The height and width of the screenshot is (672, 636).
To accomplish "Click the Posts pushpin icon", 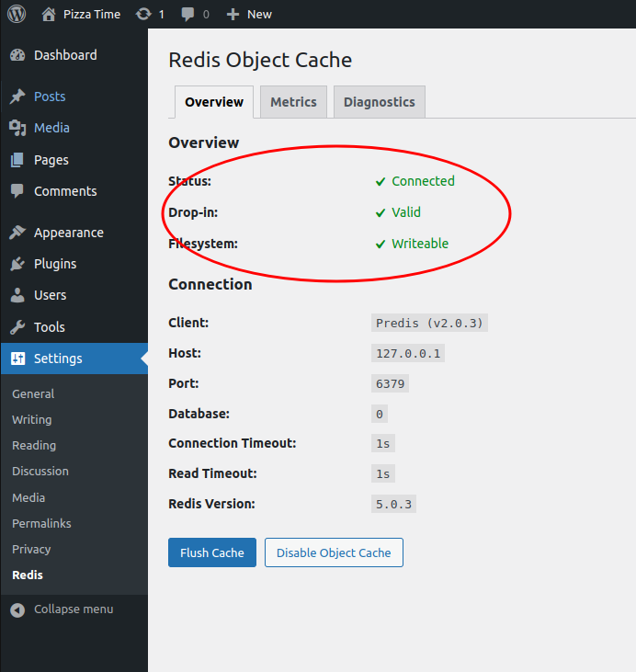I will tap(17, 97).
